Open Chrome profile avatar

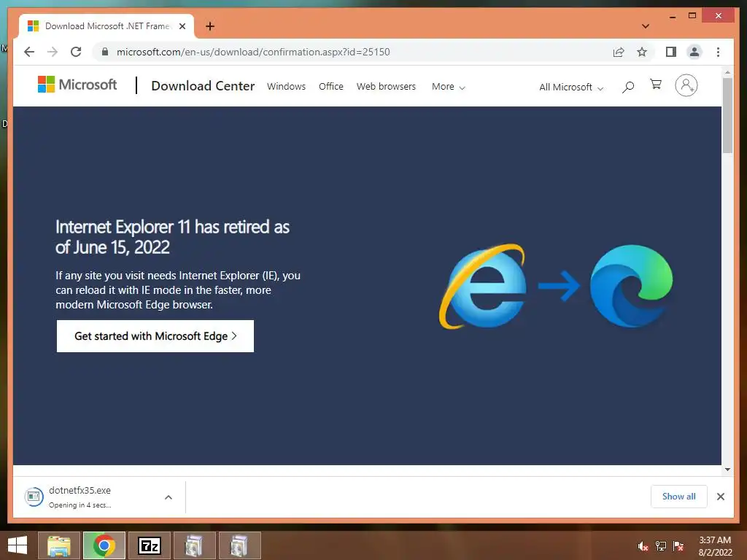pos(694,52)
